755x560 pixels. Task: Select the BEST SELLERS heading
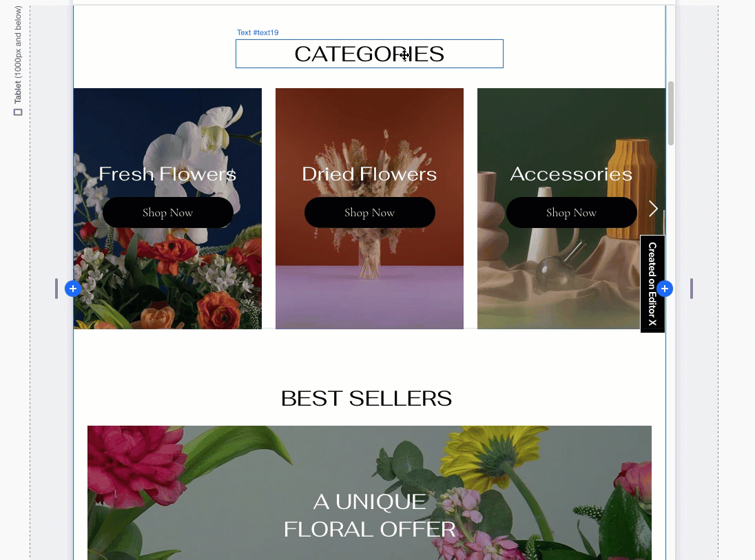366,398
